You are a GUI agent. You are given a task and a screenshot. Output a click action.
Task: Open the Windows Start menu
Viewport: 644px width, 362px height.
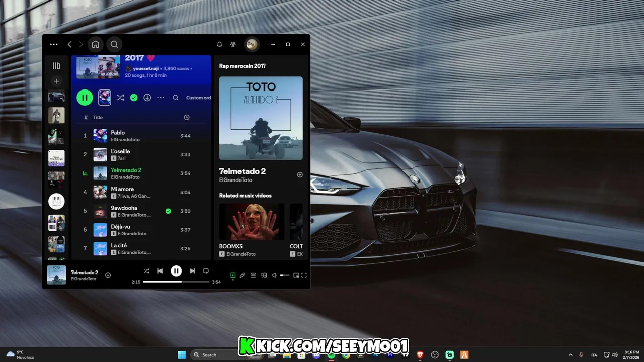(182, 355)
